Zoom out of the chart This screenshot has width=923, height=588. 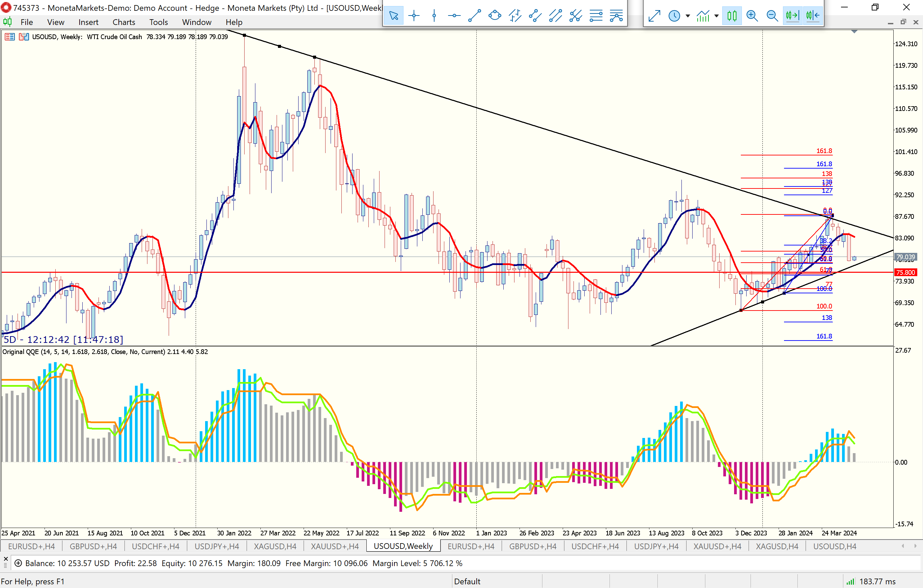(772, 16)
